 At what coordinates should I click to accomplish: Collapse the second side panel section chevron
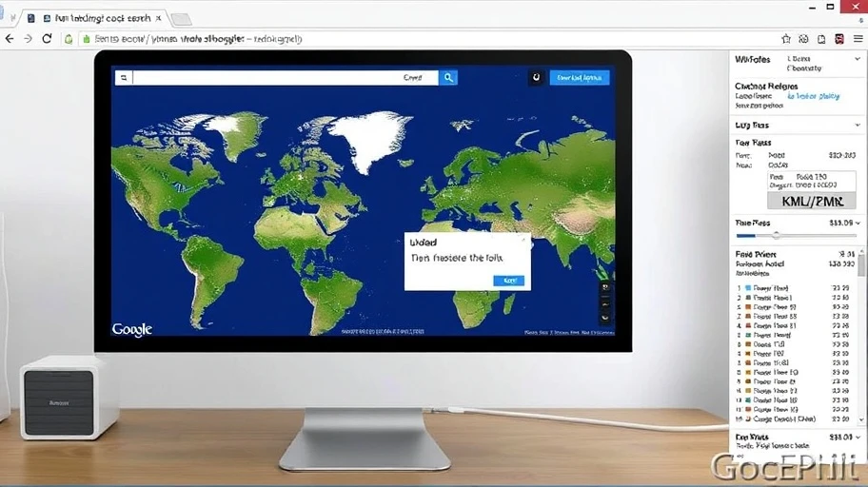click(858, 125)
